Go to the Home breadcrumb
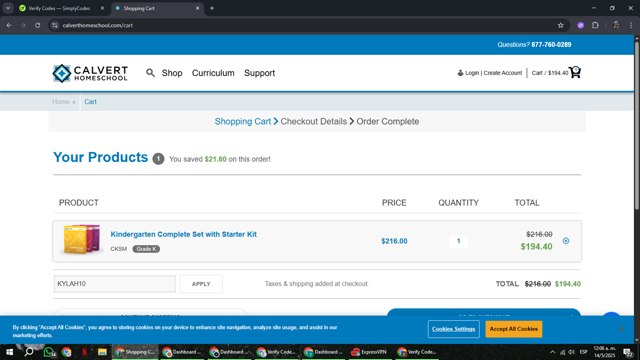640x360 pixels. click(60, 102)
